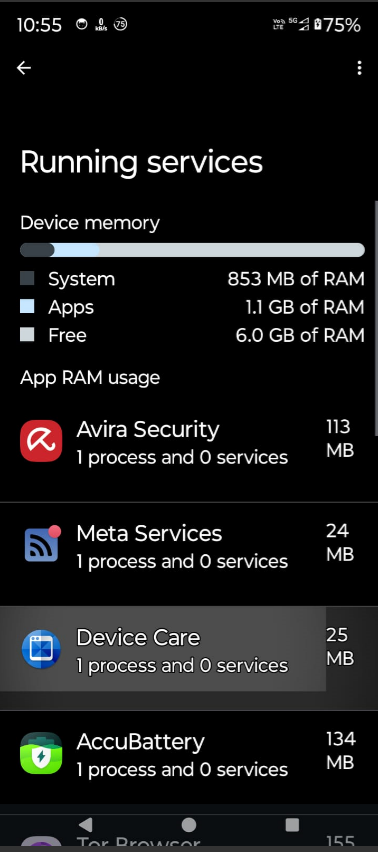Viewport: 378px width, 852px height.
Task: Tap the Android home circle button
Action: point(188,825)
